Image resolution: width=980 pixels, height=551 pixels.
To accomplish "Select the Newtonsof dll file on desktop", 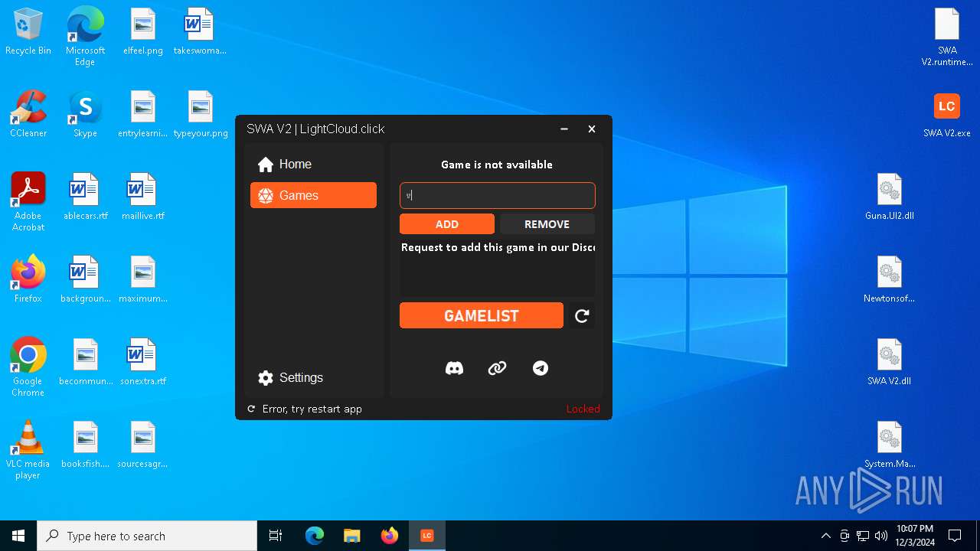I will tap(890, 279).
